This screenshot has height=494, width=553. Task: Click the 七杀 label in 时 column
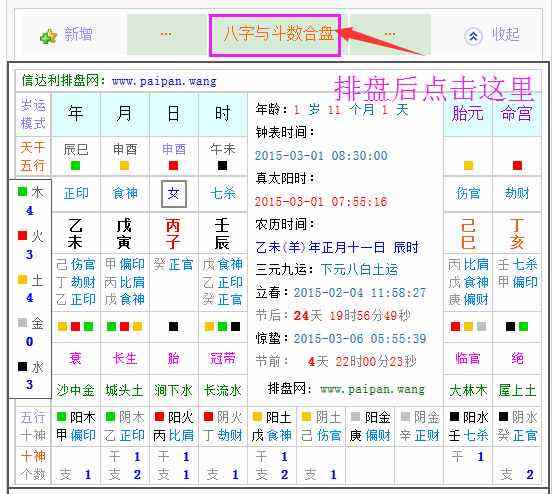pos(223,194)
